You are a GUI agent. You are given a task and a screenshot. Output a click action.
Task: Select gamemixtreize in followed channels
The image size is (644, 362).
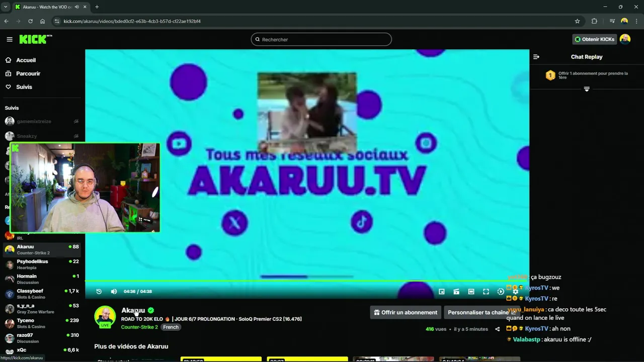(42, 121)
